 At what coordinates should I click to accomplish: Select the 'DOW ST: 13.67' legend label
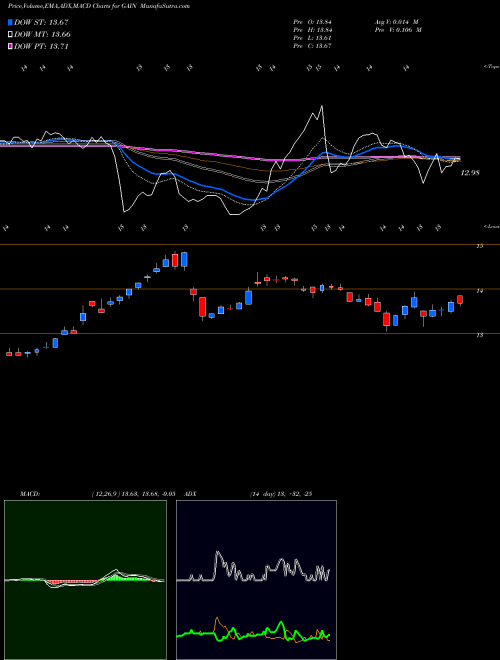click(x=41, y=22)
